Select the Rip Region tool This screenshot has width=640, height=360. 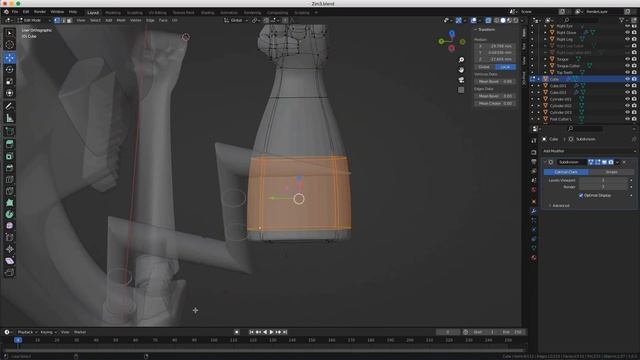coord(9,273)
